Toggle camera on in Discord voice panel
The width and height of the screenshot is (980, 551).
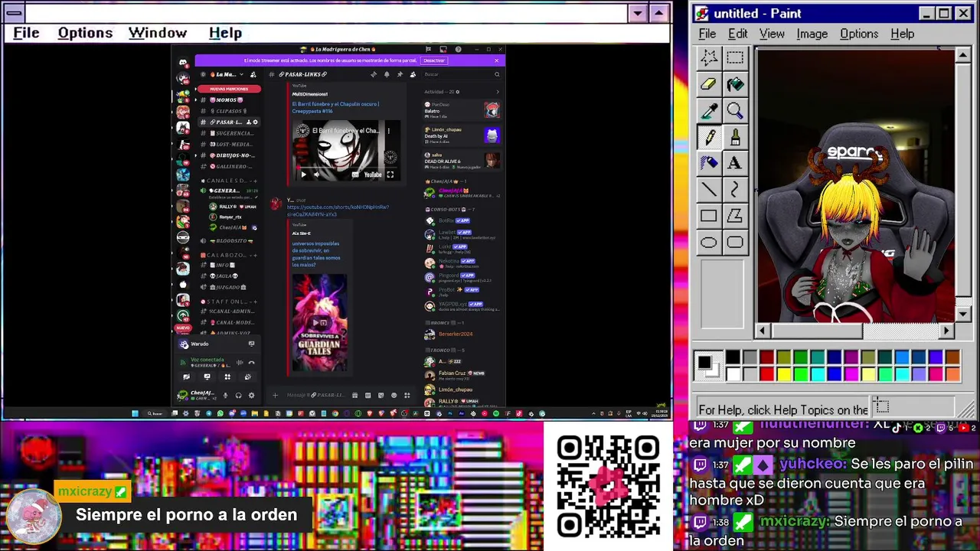186,377
